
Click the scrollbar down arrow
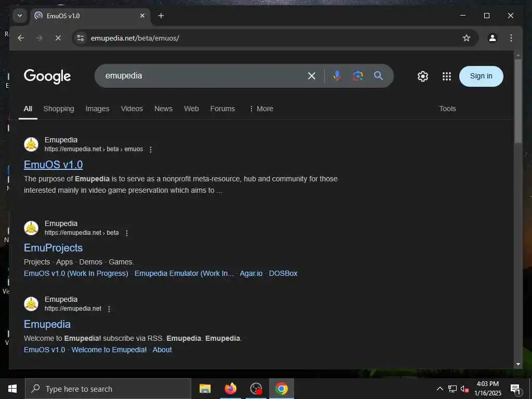(x=518, y=364)
